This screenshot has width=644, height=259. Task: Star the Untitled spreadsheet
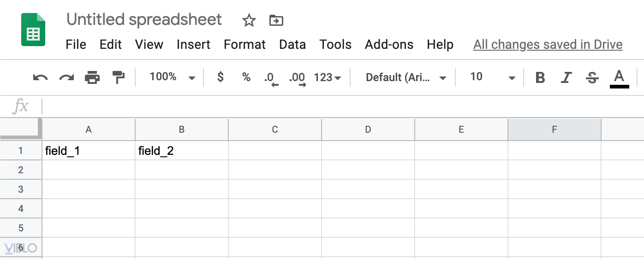(x=249, y=20)
